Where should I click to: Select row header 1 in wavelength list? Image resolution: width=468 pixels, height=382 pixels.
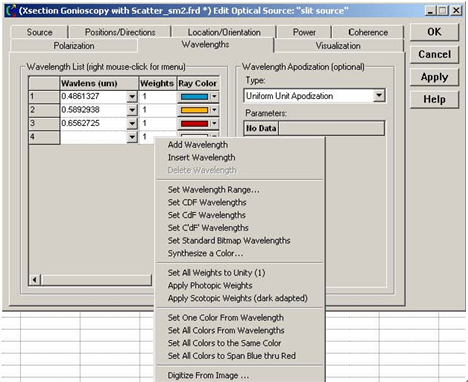click(44, 97)
